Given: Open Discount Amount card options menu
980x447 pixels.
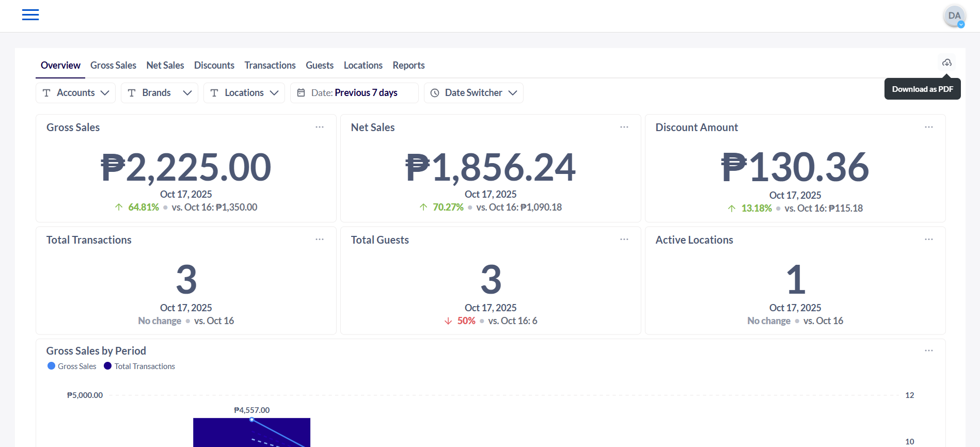Looking at the screenshot, I should click(929, 127).
